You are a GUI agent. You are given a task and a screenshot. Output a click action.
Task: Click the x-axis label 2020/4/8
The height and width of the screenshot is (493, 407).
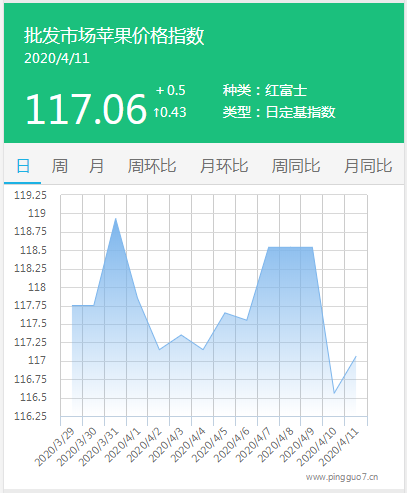point(276,445)
